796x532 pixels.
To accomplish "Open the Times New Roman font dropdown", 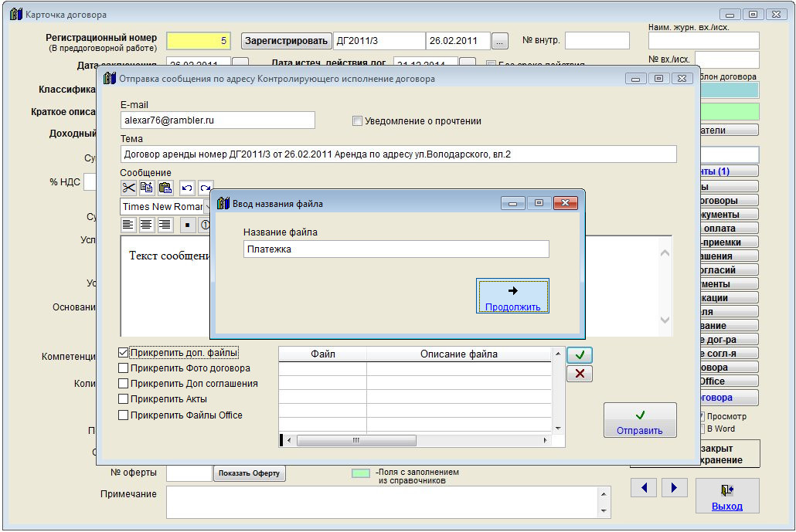I will tap(206, 207).
